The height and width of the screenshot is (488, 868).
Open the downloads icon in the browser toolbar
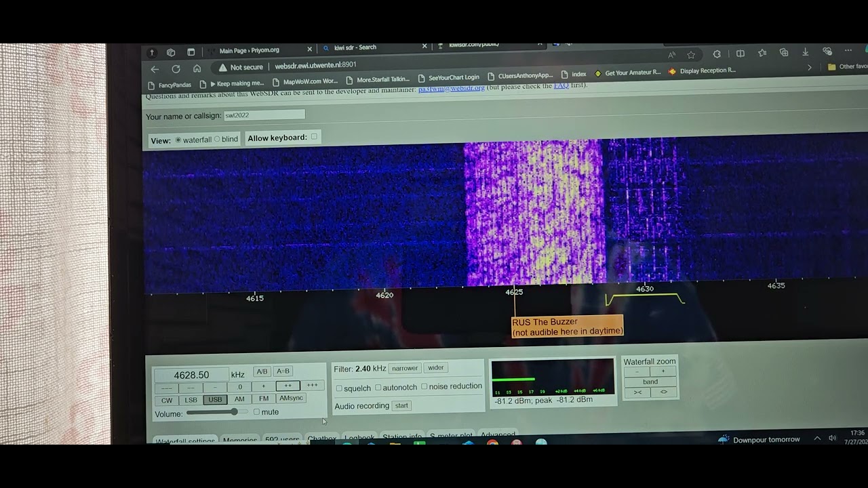(806, 52)
